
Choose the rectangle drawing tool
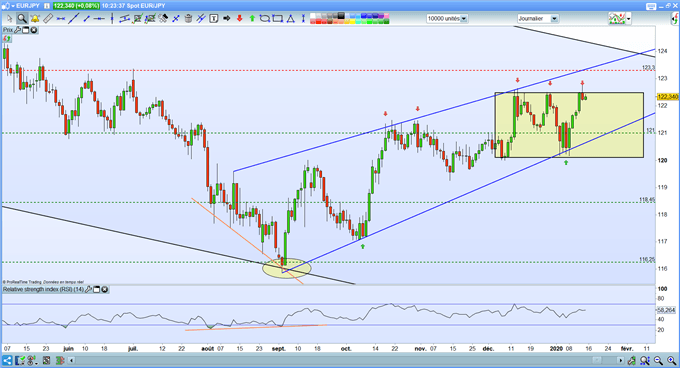pyautogui.click(x=278, y=19)
